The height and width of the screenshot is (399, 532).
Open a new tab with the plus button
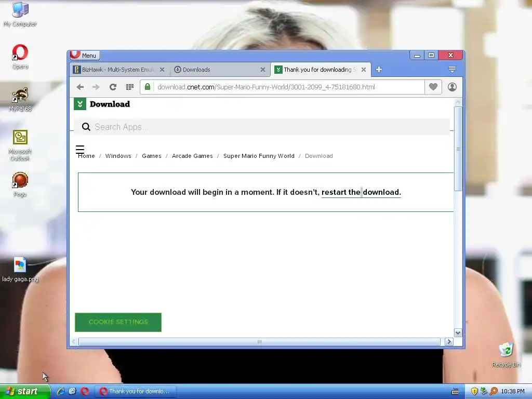(x=379, y=70)
